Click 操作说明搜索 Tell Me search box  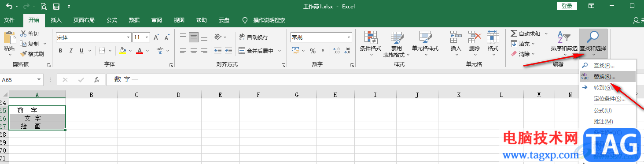point(269,20)
